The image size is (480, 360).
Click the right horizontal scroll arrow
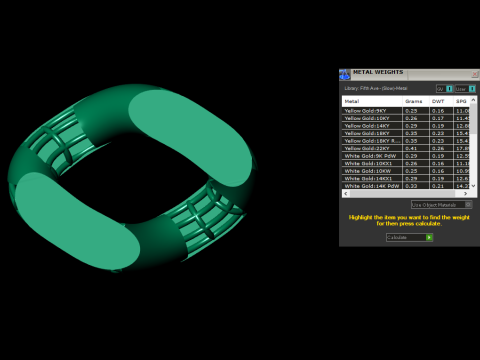[465, 193]
